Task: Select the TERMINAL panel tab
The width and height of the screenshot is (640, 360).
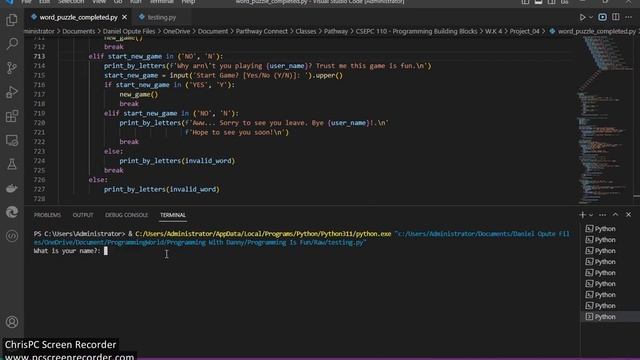Action: [173, 215]
